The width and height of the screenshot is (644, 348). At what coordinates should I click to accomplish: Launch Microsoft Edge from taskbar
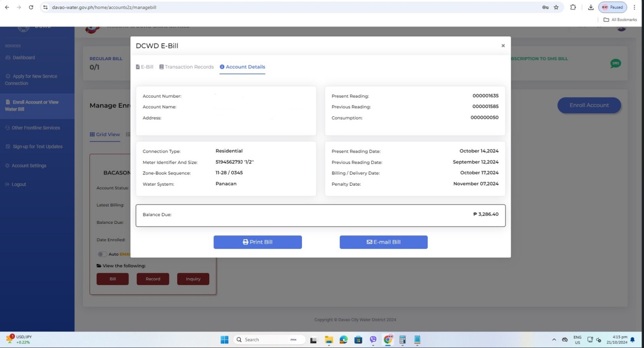tap(343, 340)
